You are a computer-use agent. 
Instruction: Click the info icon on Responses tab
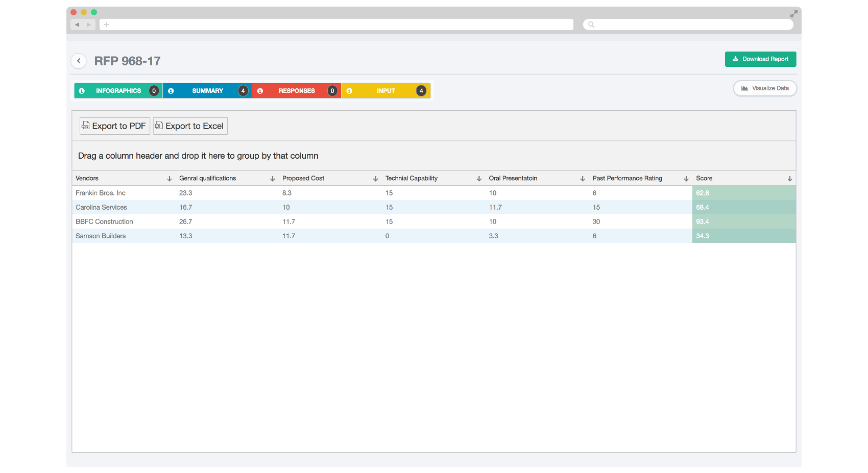coord(260,91)
